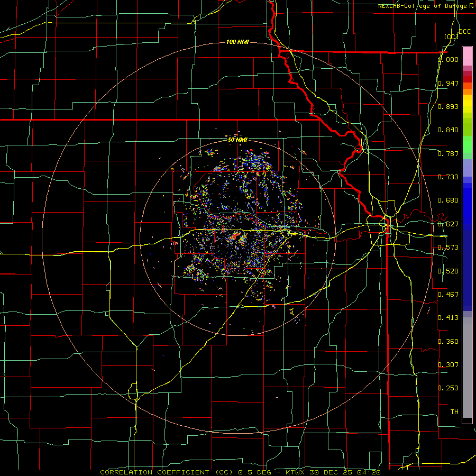
Task: Click the 0.467 legend value
Action: [x=448, y=295]
